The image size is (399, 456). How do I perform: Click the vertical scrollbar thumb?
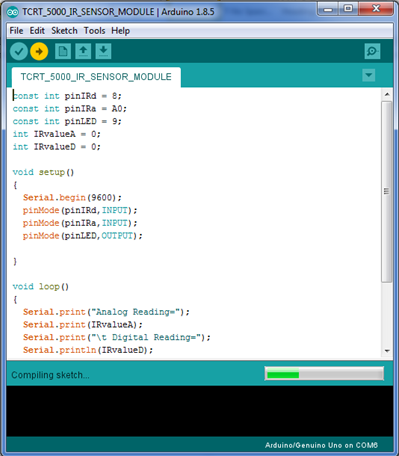point(387,192)
